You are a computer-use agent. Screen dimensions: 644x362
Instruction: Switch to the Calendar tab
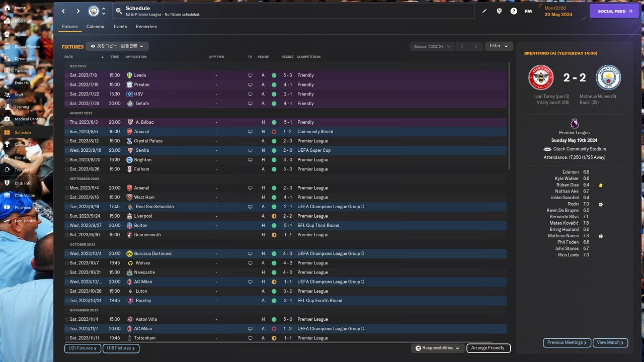[x=96, y=27]
